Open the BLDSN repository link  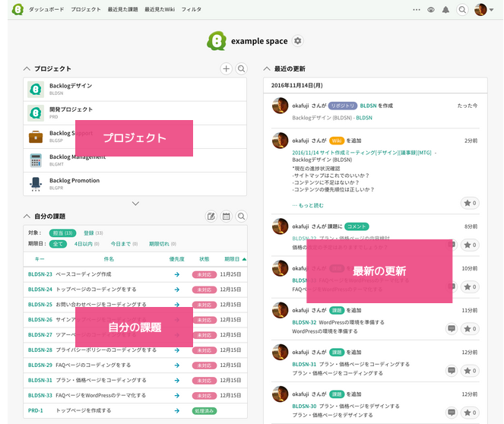368,106
